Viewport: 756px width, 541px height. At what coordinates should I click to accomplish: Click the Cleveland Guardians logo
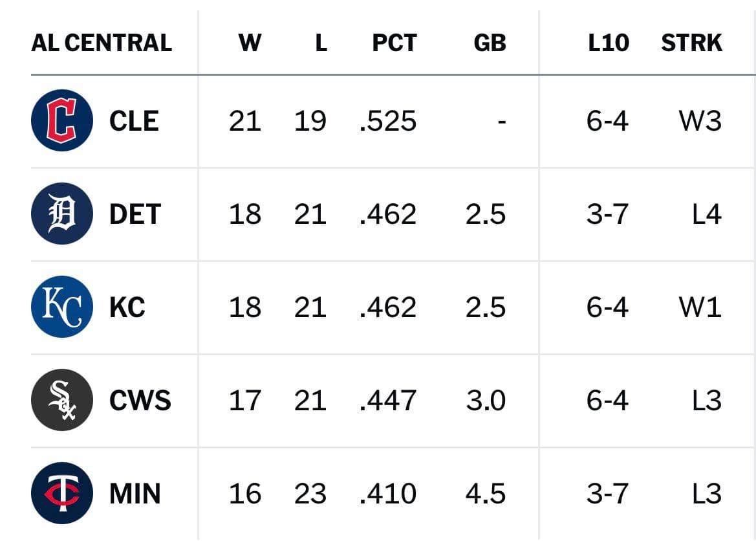tap(61, 120)
